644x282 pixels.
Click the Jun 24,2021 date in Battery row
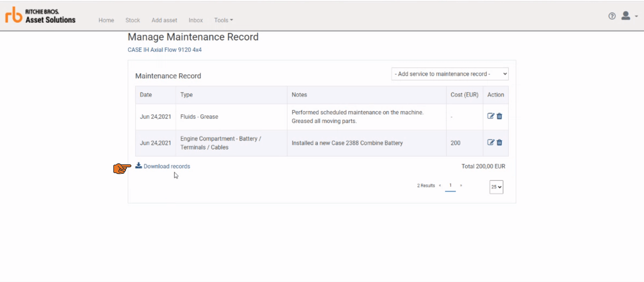[155, 143]
